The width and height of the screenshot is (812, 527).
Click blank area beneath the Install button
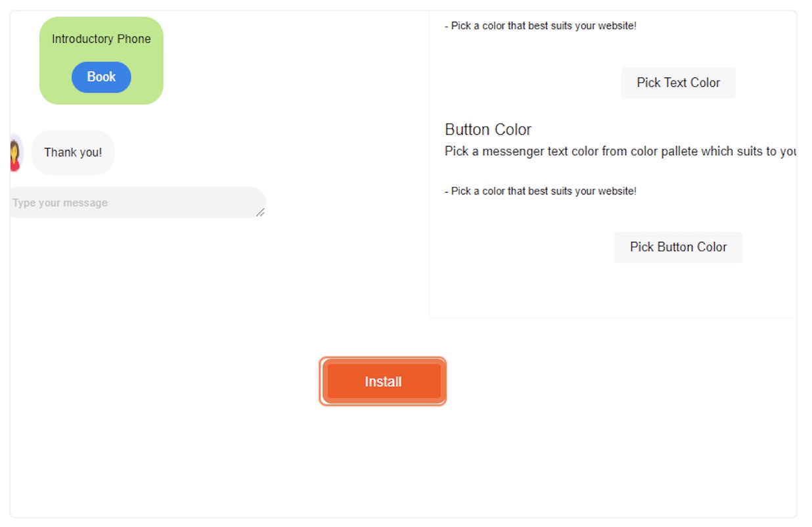click(x=383, y=460)
